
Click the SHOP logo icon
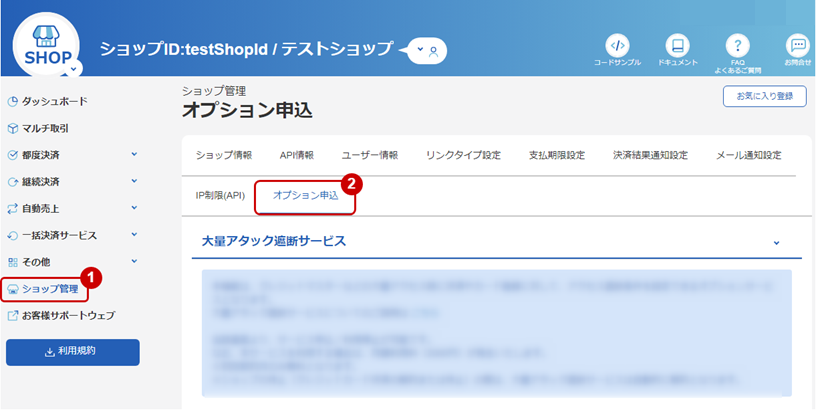[46, 44]
